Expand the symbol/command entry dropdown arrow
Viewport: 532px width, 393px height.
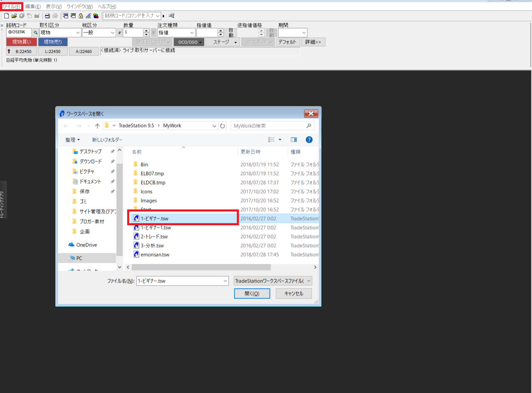158,16
